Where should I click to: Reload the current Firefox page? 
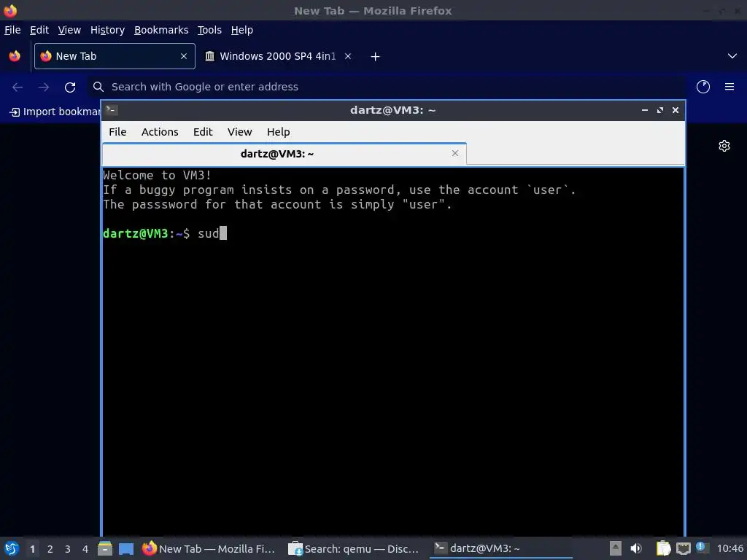pos(70,87)
